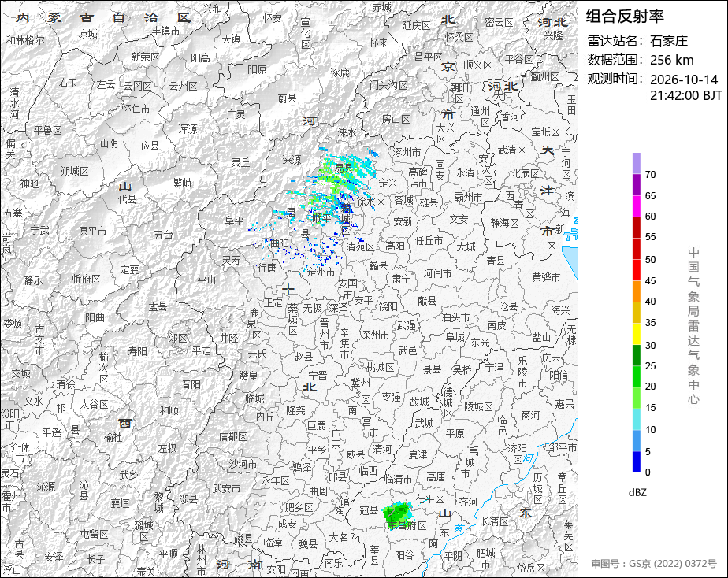Select the 涞源 county label
Image resolution: width=728 pixels, height=578 pixels.
coord(292,160)
